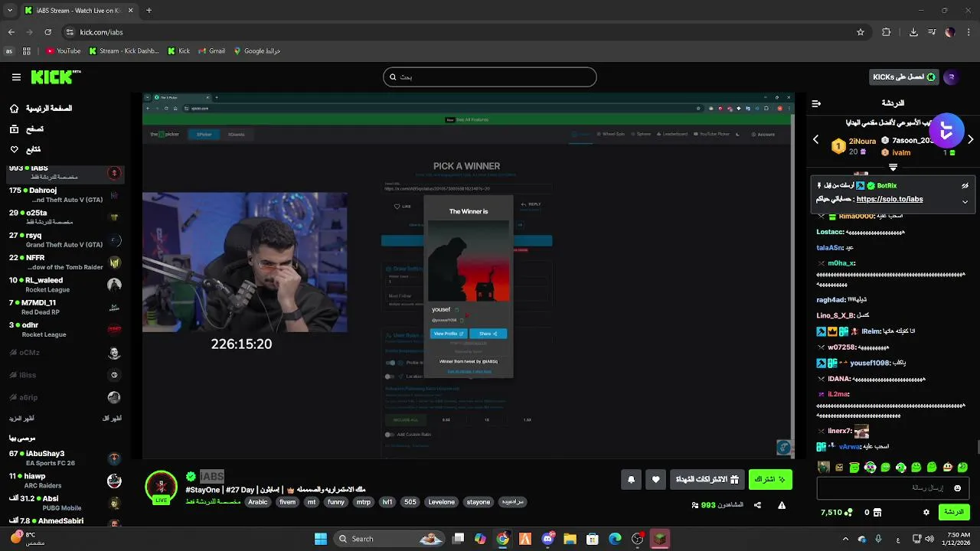Click the floating purple Botrix icon
Screen dimensions: 980x551
pos(946,130)
